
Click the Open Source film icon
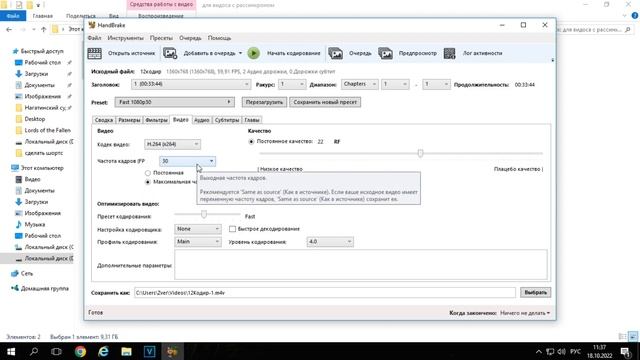pos(94,53)
